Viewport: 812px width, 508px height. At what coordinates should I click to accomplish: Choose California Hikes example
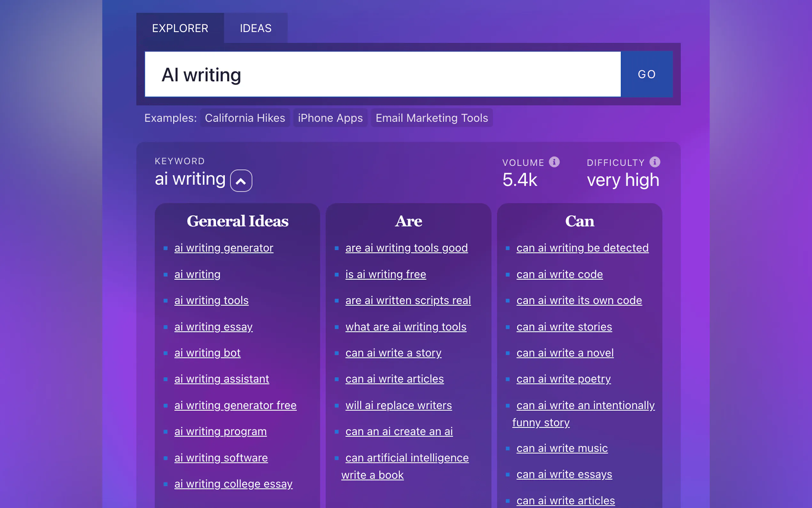[x=245, y=118]
